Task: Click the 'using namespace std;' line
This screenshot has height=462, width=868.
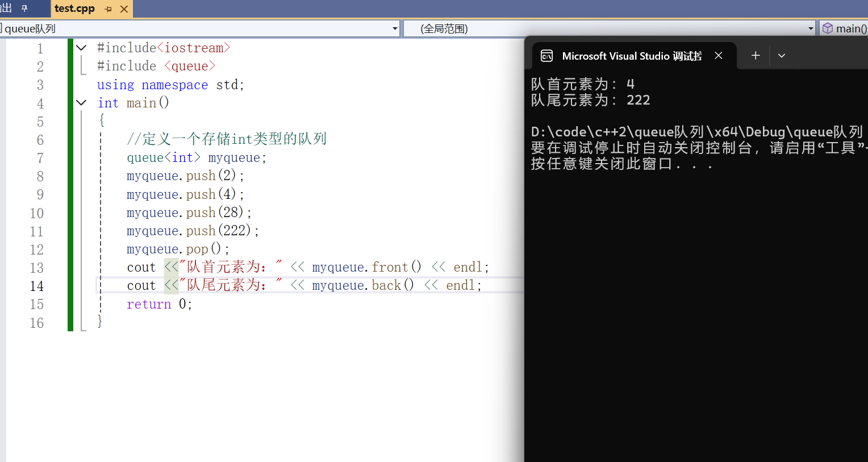Action: [x=170, y=85]
